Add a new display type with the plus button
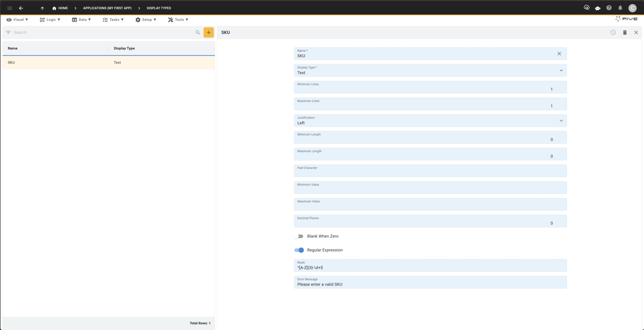The image size is (644, 330). coord(208,32)
